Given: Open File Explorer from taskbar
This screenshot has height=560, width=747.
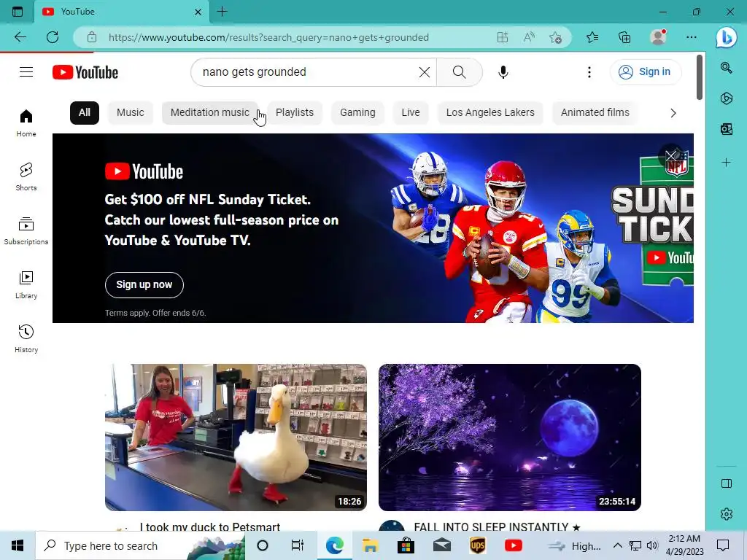Looking at the screenshot, I should click(x=370, y=545).
